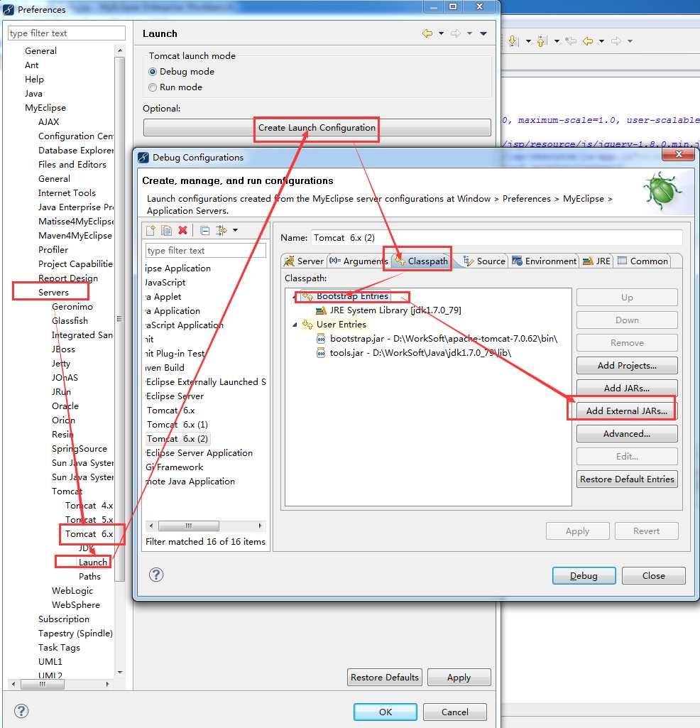
Task: Click Preferences filter text field
Action: 67,33
